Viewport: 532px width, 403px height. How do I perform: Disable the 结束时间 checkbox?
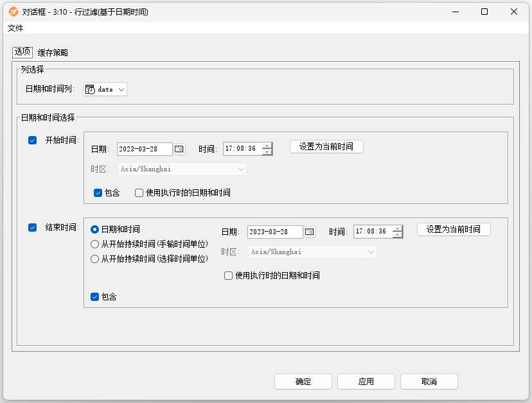(x=33, y=227)
